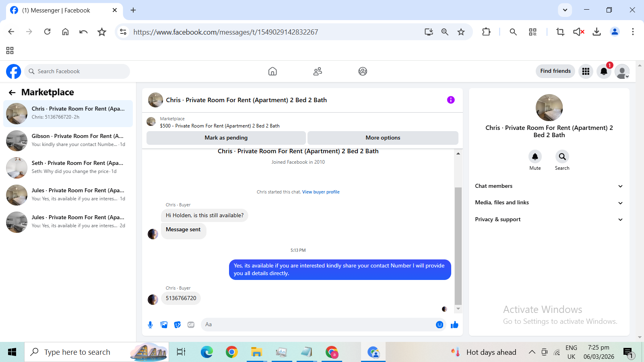Open tab search dropdown arrow
644x362 pixels.
pos(565,10)
